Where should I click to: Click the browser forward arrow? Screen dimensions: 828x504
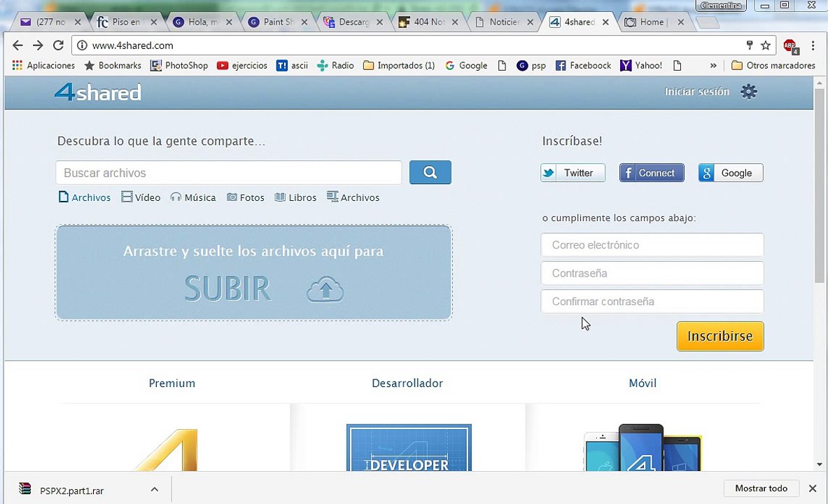(38, 45)
